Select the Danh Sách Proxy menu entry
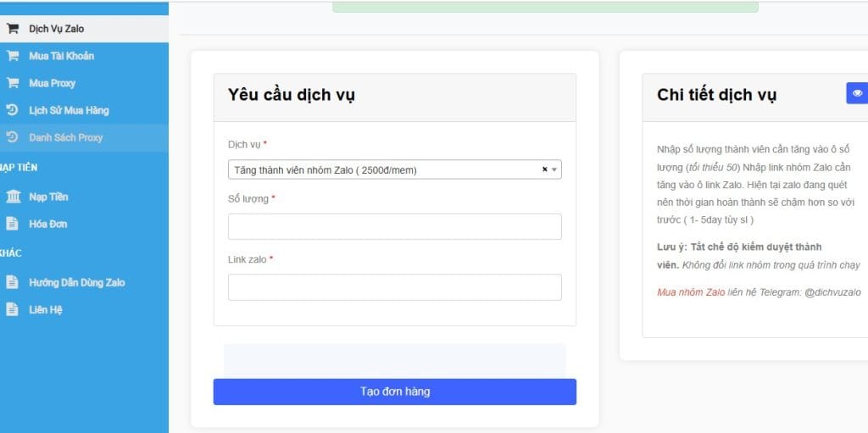Viewport: 868px width, 433px height. click(x=66, y=137)
